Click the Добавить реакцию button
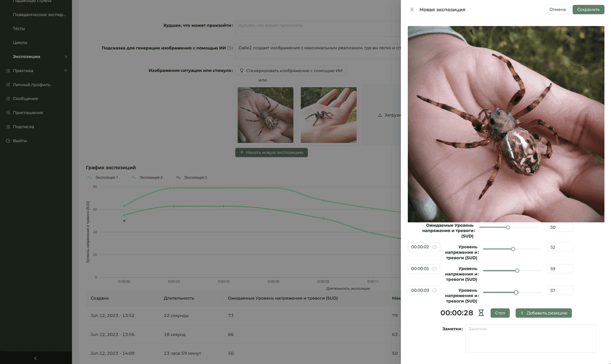 (x=544, y=313)
